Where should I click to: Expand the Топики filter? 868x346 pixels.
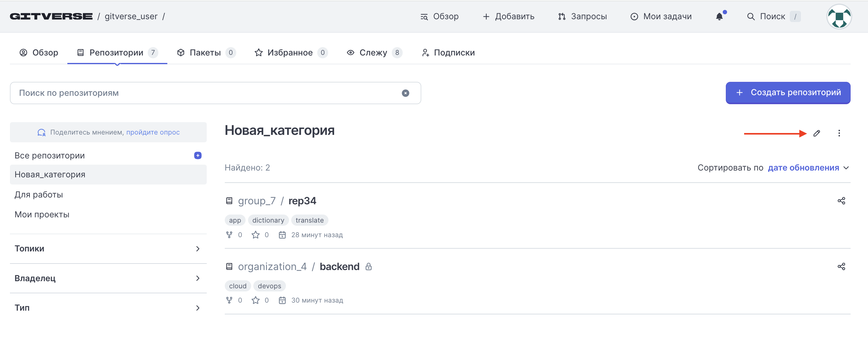[108, 249]
